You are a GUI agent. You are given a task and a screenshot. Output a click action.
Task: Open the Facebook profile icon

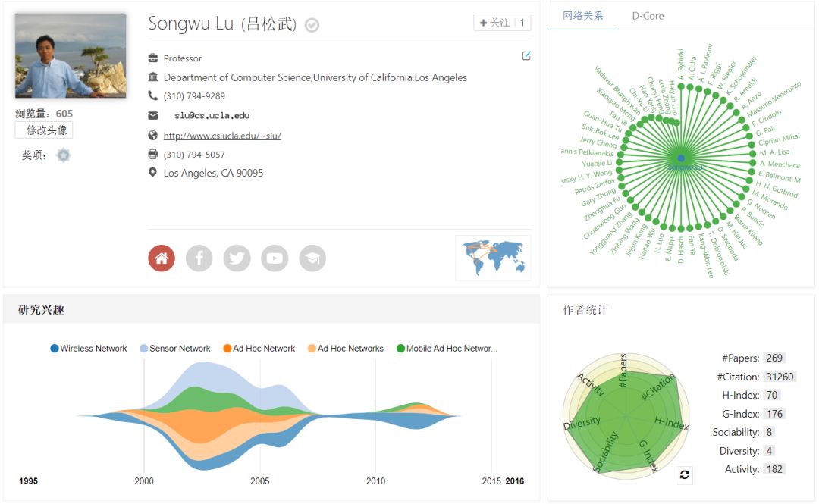[199, 258]
